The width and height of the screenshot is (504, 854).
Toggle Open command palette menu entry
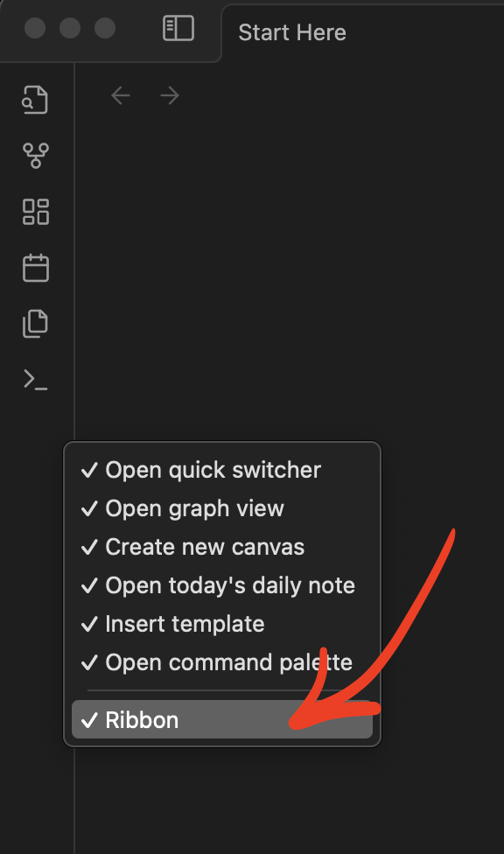tap(222, 662)
